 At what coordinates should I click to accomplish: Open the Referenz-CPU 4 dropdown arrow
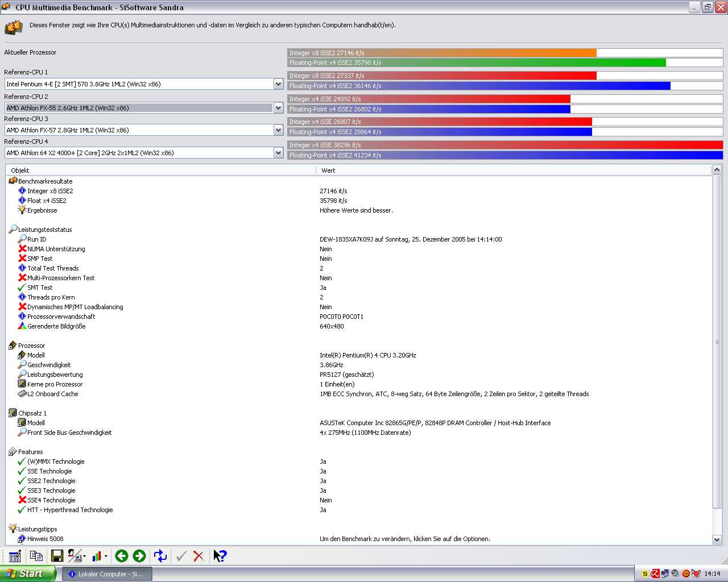pos(278,153)
